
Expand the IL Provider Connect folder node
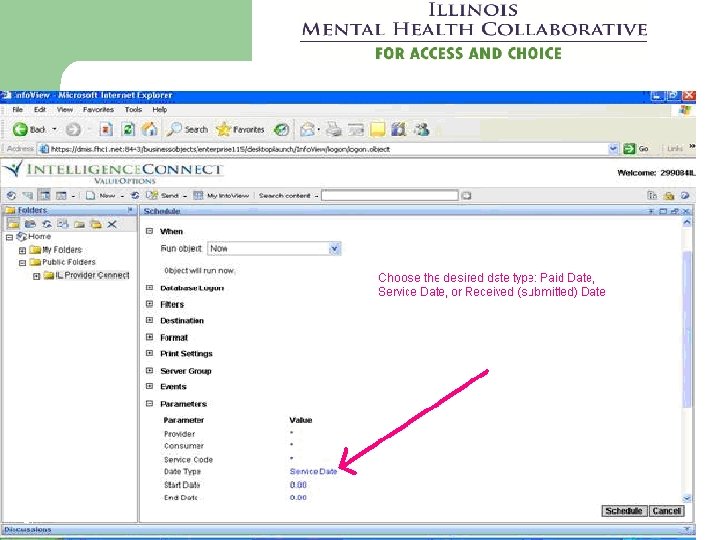[x=36, y=276]
